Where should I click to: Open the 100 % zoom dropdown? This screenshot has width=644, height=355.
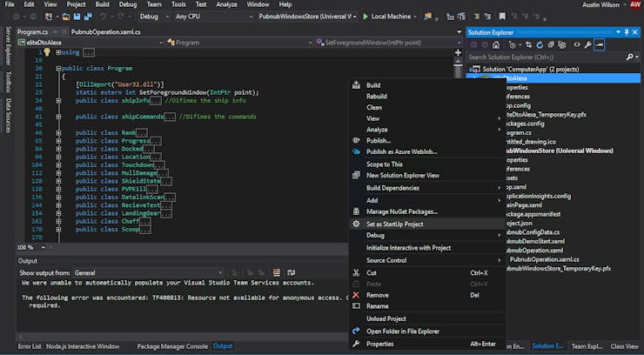(x=31, y=247)
